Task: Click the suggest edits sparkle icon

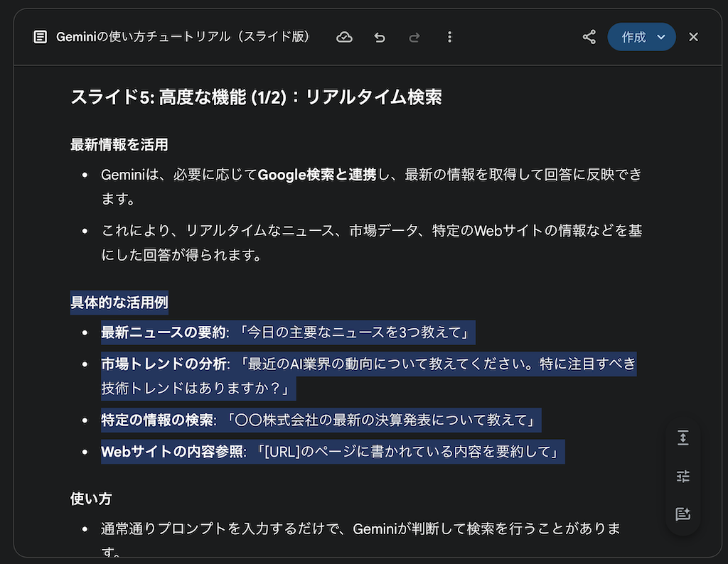Action: click(683, 514)
